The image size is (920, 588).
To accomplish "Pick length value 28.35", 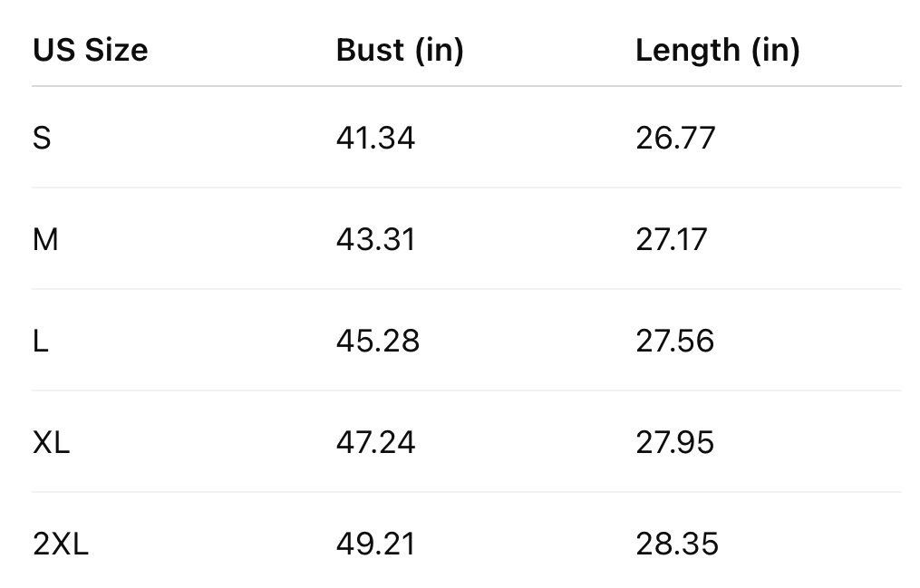I will (677, 544).
